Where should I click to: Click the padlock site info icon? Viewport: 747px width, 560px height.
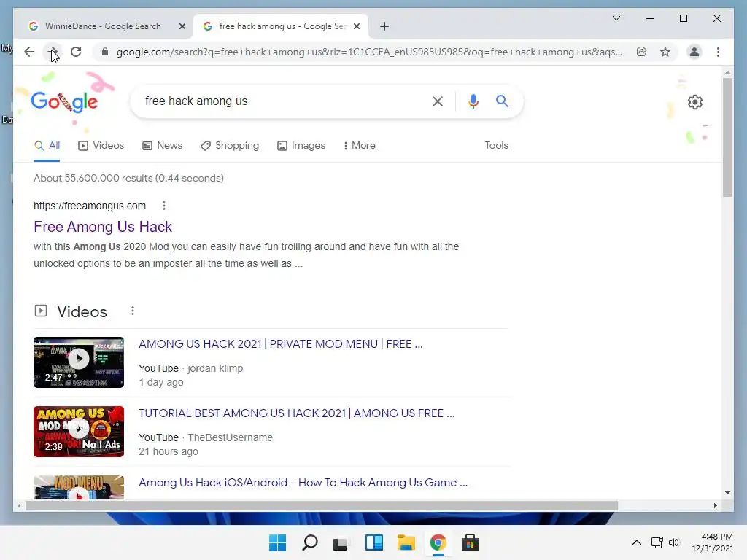(x=105, y=52)
